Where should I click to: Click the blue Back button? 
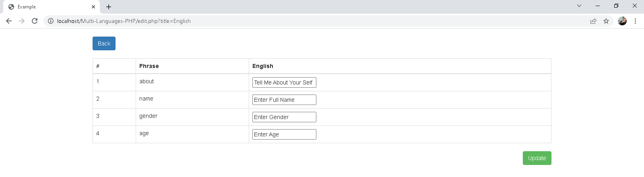[104, 43]
